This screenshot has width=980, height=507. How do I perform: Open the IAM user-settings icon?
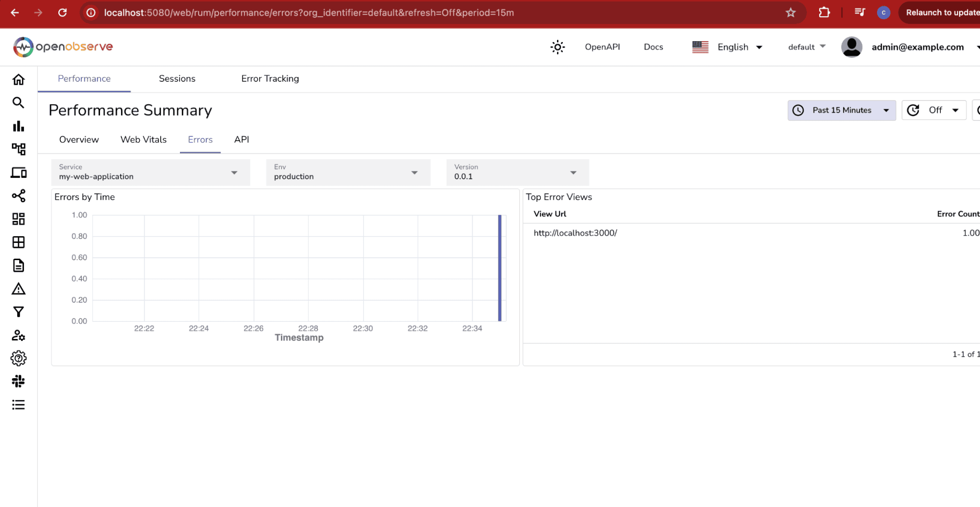(18, 335)
